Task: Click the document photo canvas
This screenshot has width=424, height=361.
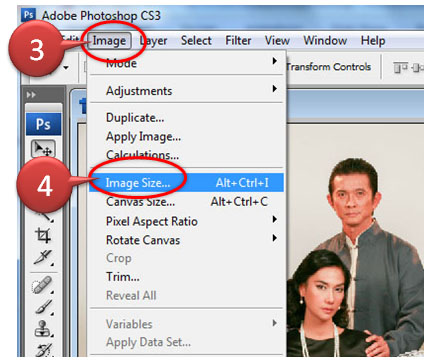Action: [x=355, y=240]
